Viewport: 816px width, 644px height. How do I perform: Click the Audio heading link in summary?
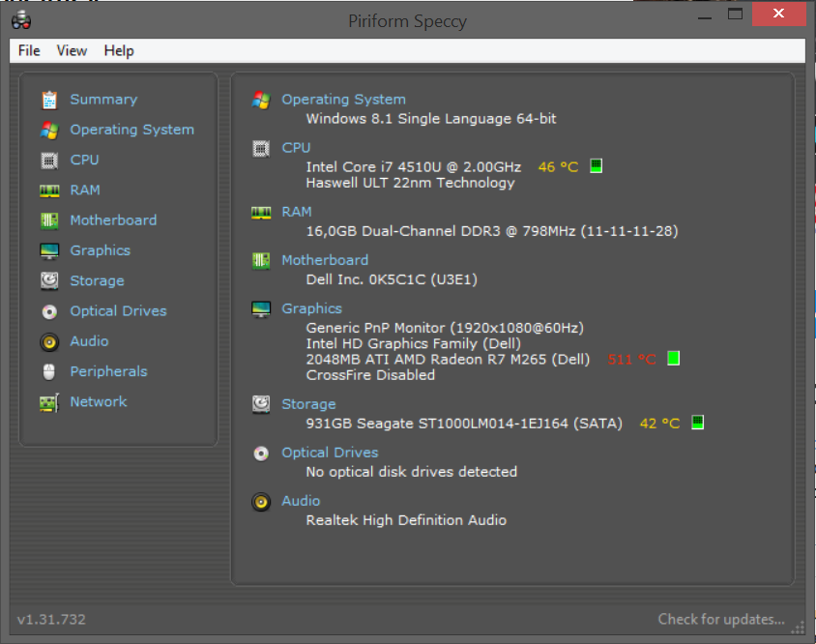pos(301,501)
